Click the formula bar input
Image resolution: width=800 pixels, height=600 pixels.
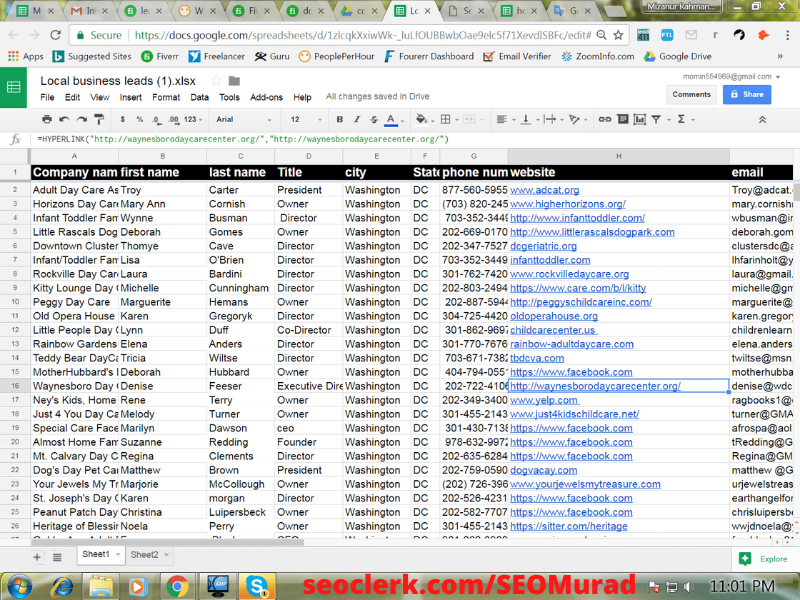coord(400,138)
